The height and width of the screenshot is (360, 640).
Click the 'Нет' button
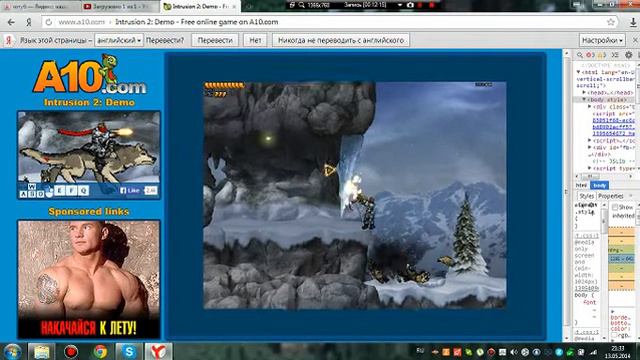pos(255,40)
